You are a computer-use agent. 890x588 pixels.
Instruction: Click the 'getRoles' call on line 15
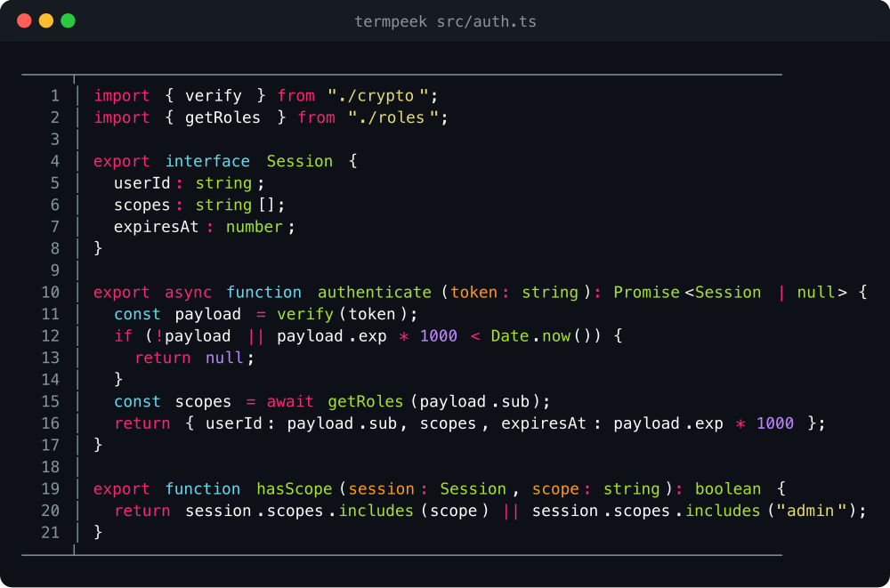[366, 401]
